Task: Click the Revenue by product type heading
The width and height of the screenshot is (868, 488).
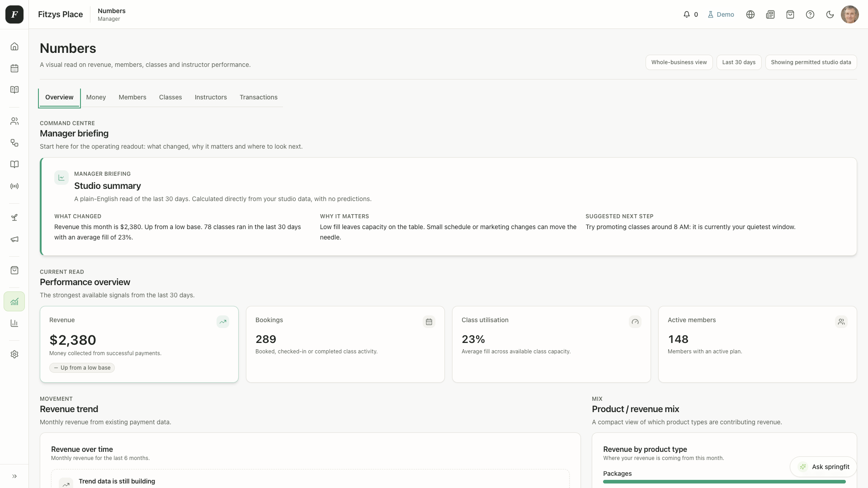Action: click(645, 449)
